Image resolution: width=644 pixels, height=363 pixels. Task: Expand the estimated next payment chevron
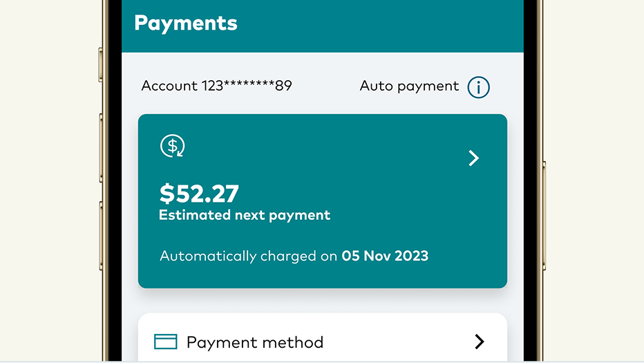[x=473, y=158]
